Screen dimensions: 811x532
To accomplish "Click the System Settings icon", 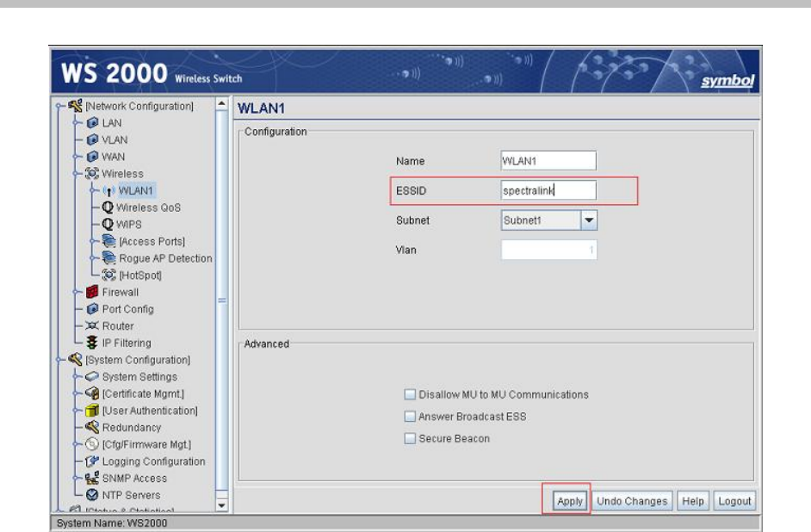I will 92,376.
